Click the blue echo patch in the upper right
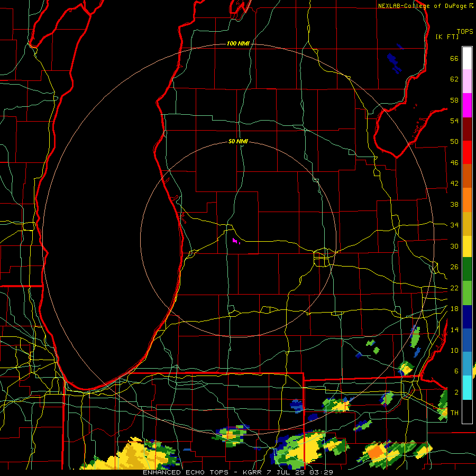The width and height of the screenshot is (476, 476). pos(395,63)
